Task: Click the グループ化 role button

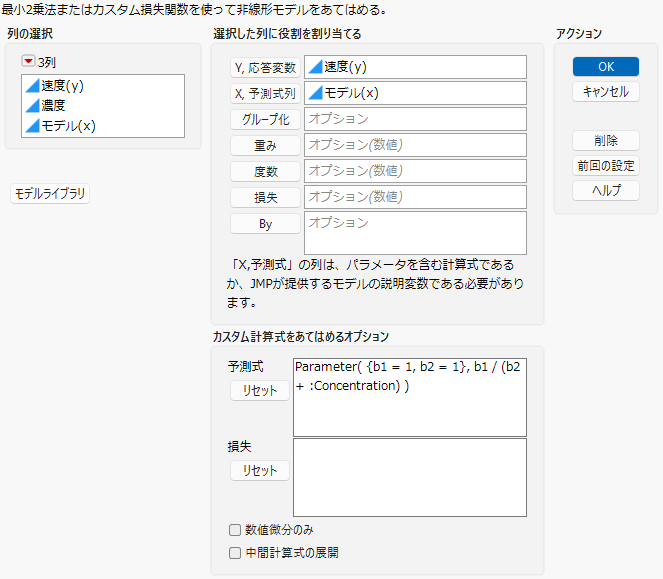Action: [265, 120]
